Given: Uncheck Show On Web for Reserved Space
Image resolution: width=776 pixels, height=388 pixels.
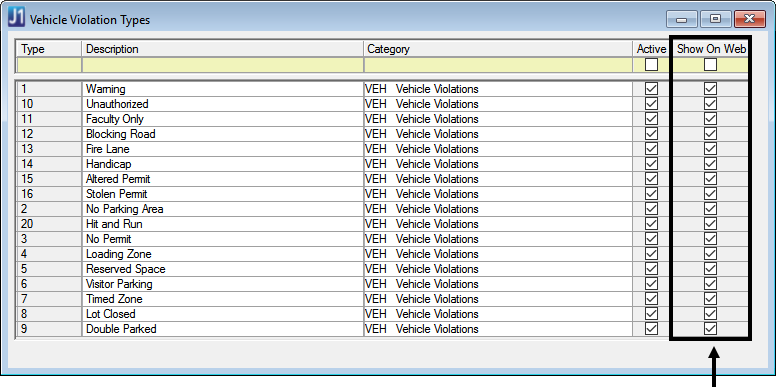Looking at the screenshot, I should coord(711,269).
